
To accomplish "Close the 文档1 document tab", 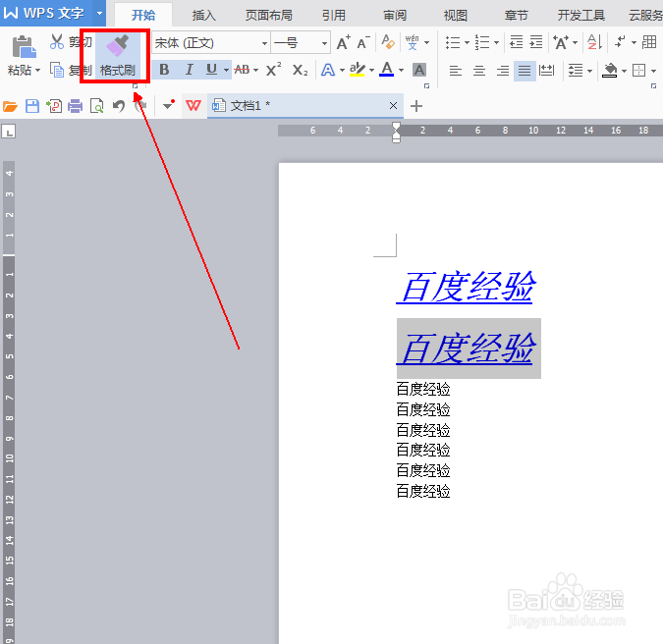I will click(393, 106).
